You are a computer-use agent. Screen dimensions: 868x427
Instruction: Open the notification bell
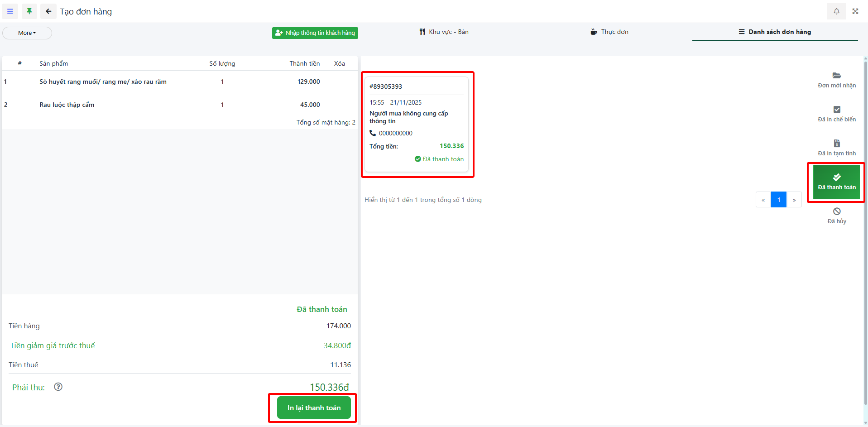pyautogui.click(x=836, y=11)
